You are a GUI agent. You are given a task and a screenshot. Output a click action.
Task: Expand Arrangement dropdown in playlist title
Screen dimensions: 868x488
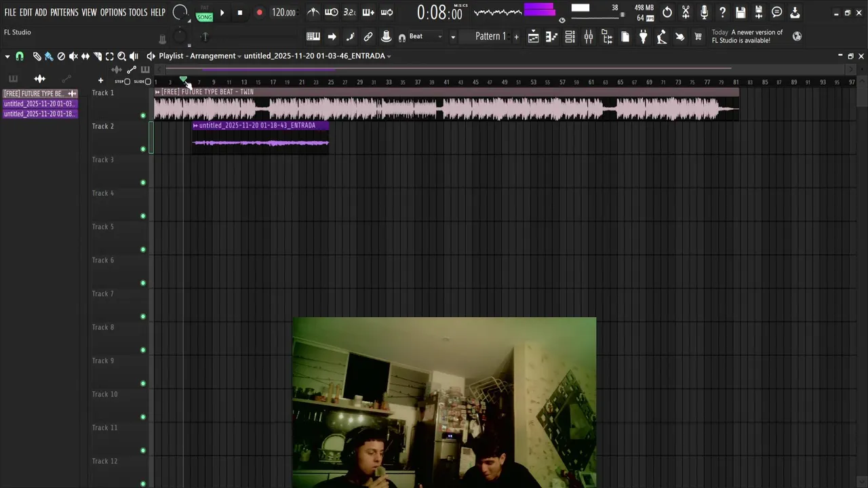(x=239, y=56)
